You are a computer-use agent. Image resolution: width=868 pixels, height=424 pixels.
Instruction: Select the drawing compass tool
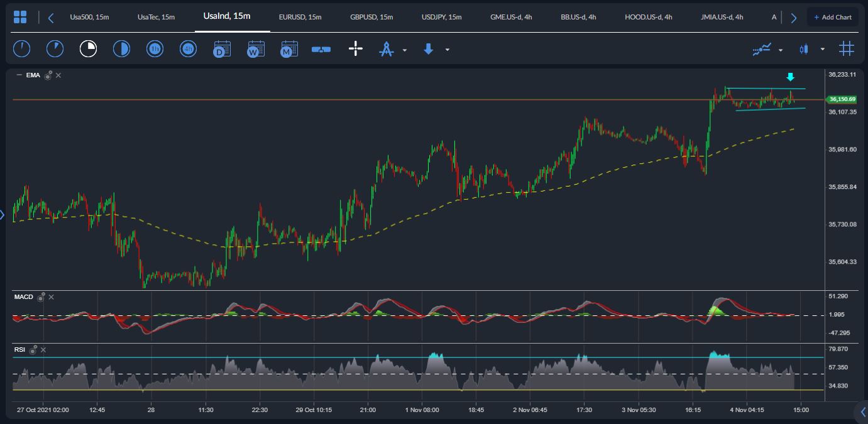point(386,49)
